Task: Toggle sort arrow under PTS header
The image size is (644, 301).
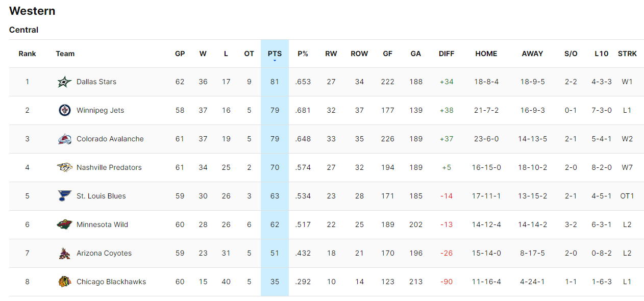Action: [x=275, y=61]
